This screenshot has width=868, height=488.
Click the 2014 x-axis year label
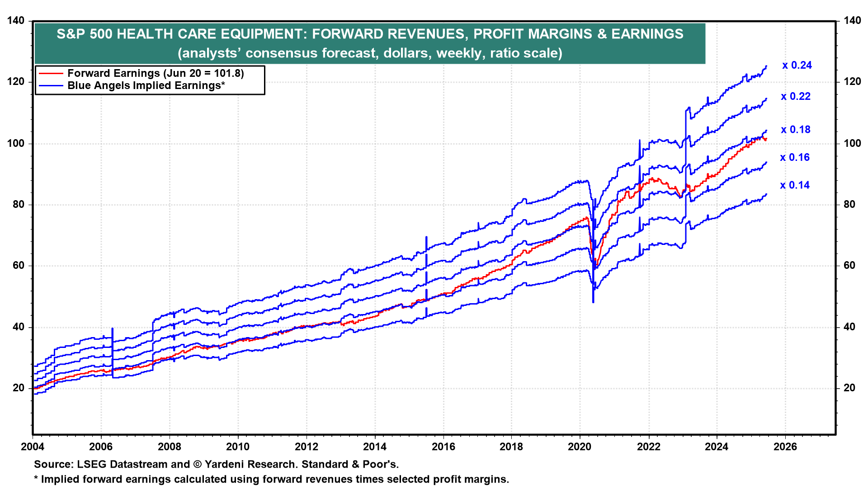point(374,446)
